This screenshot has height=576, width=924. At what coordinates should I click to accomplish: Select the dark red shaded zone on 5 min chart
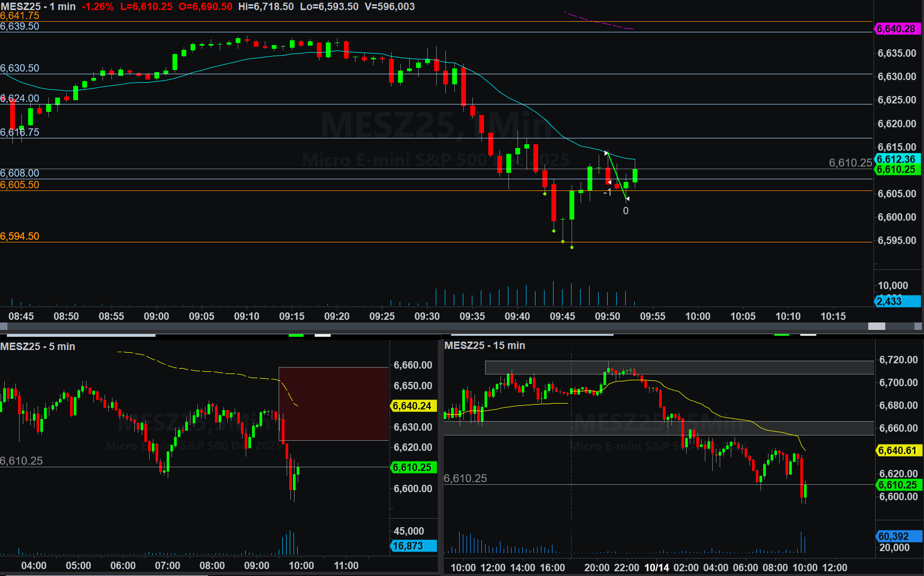(333, 403)
